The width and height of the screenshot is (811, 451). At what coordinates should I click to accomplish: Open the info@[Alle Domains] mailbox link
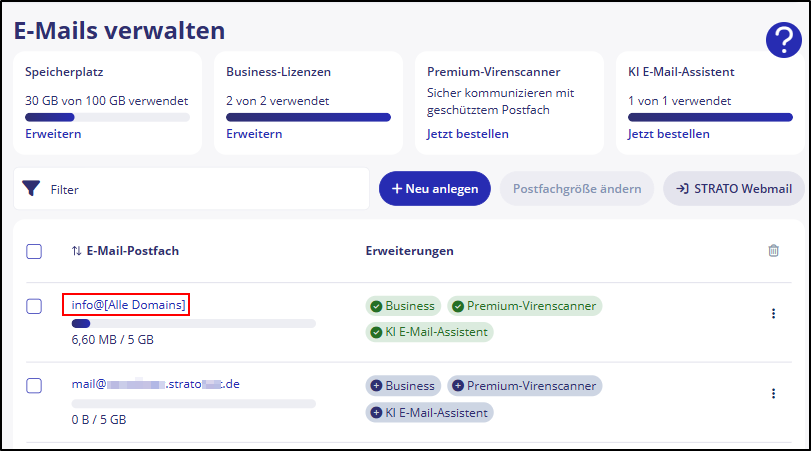tap(128, 305)
